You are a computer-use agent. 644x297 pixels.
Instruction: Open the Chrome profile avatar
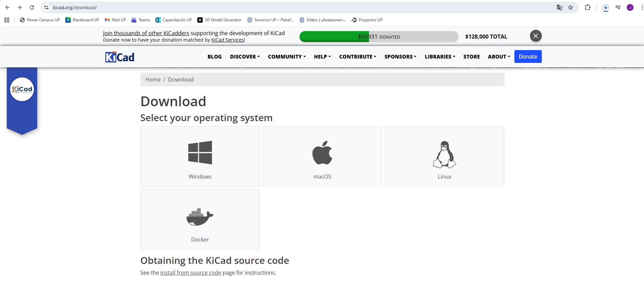[630, 7]
